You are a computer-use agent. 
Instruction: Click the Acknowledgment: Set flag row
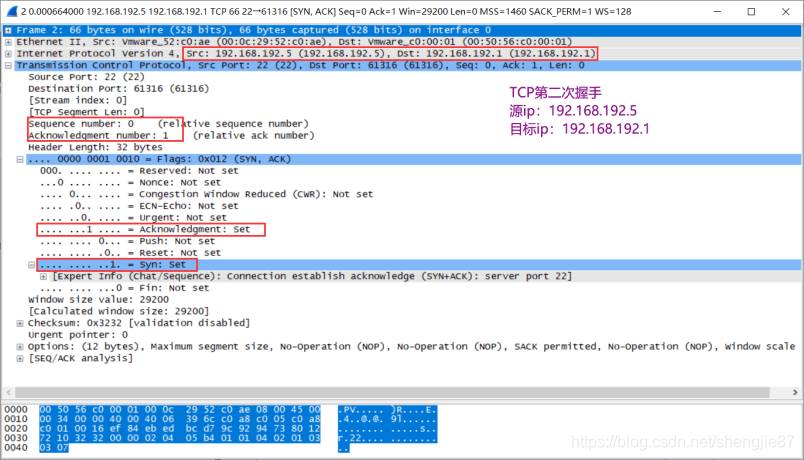pos(150,229)
